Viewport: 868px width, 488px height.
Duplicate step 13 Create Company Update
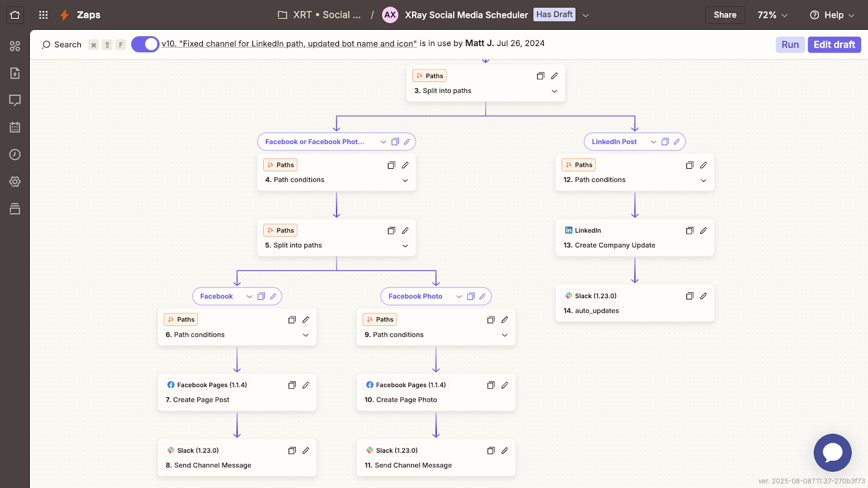pyautogui.click(x=690, y=230)
